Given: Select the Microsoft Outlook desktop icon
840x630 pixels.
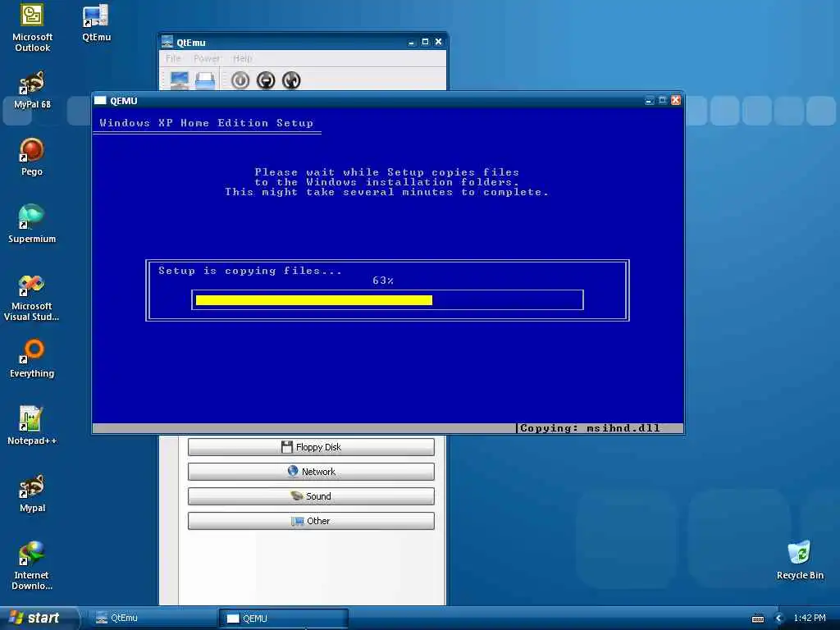Looking at the screenshot, I should coord(32,28).
